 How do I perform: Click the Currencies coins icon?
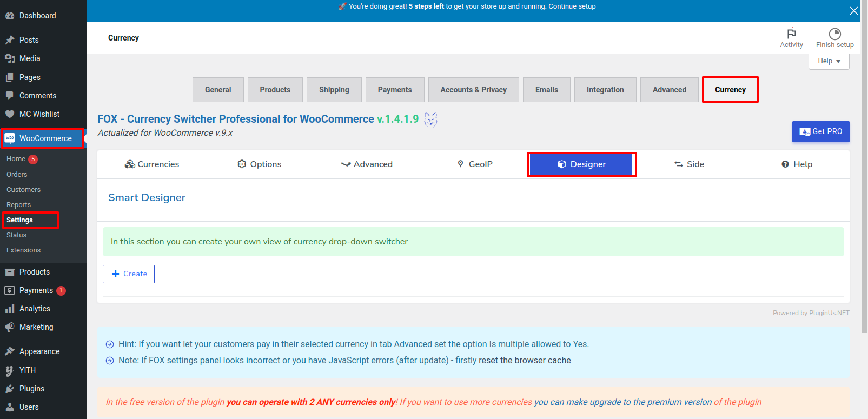[130, 164]
